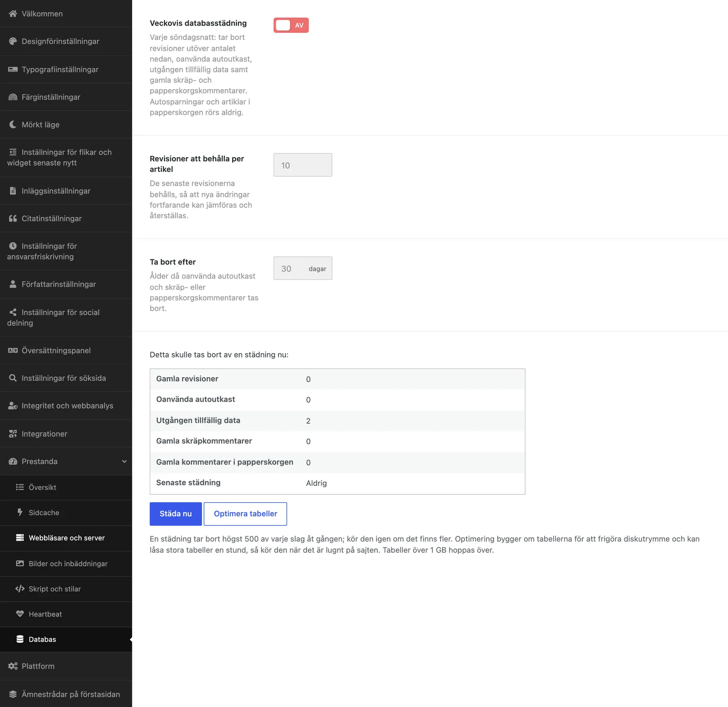This screenshot has width=728, height=707.
Task: Click the Städa nu button
Action: [176, 514]
